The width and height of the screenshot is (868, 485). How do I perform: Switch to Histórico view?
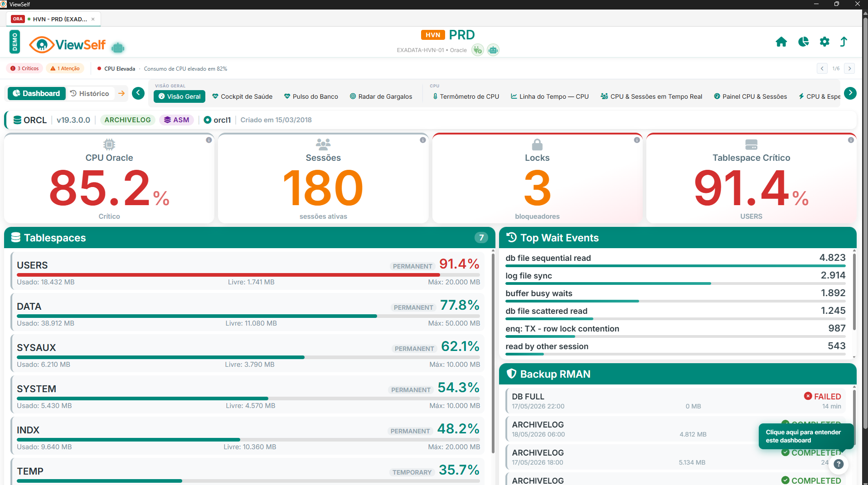click(90, 93)
